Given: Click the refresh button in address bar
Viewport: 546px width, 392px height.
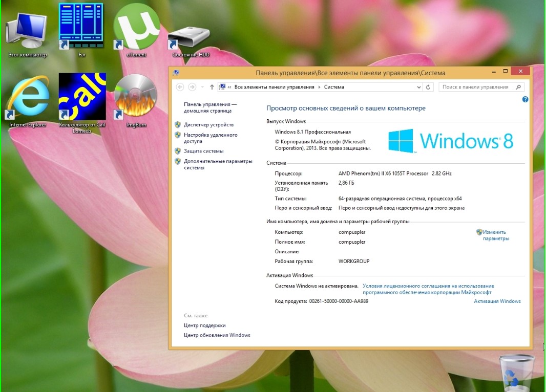Looking at the screenshot, I should 428,87.
